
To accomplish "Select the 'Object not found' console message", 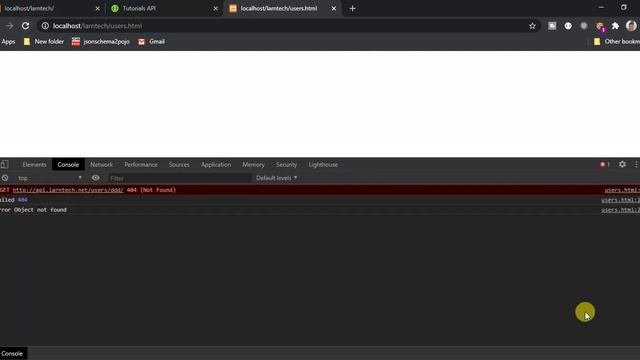I will (33, 210).
